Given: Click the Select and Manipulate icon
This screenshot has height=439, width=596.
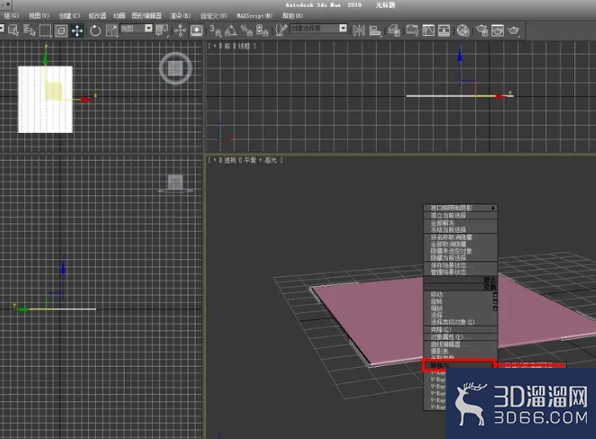Looking at the screenshot, I should pyautogui.click(x=180, y=31).
